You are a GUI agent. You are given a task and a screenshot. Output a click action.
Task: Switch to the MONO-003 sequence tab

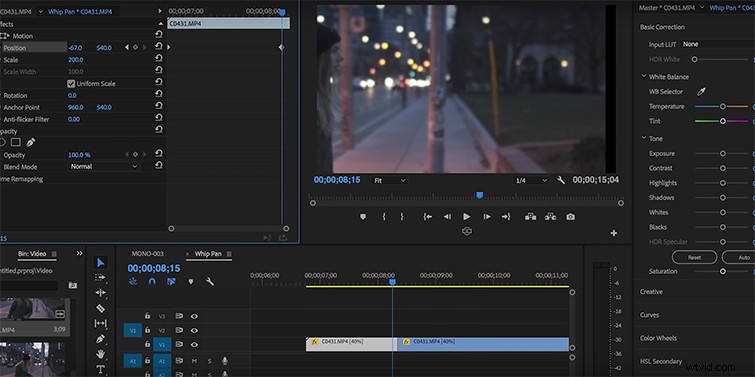(x=147, y=254)
